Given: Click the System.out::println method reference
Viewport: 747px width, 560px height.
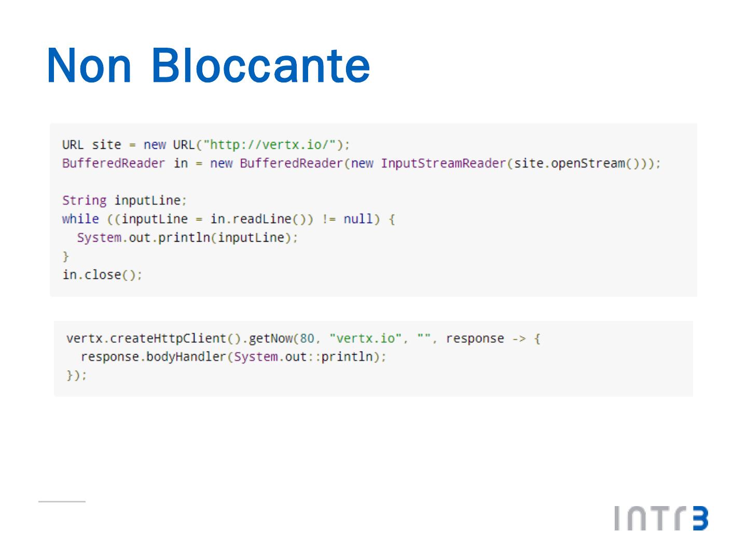Looking at the screenshot, I should 303,357.
